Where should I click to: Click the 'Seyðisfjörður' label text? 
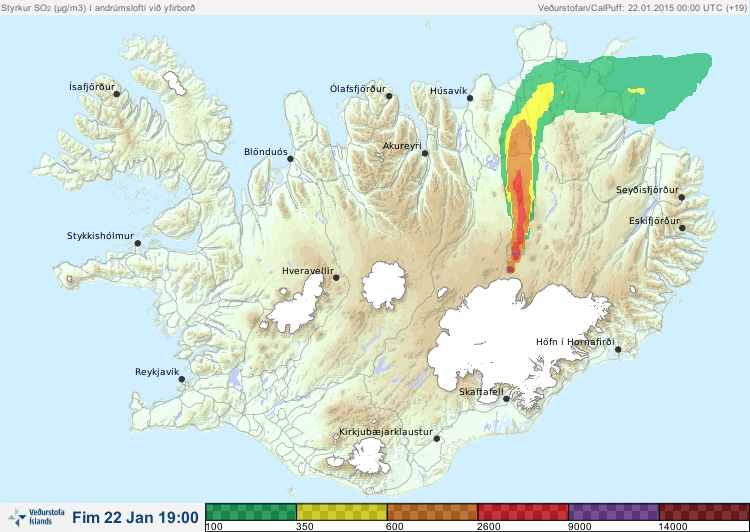(647, 190)
